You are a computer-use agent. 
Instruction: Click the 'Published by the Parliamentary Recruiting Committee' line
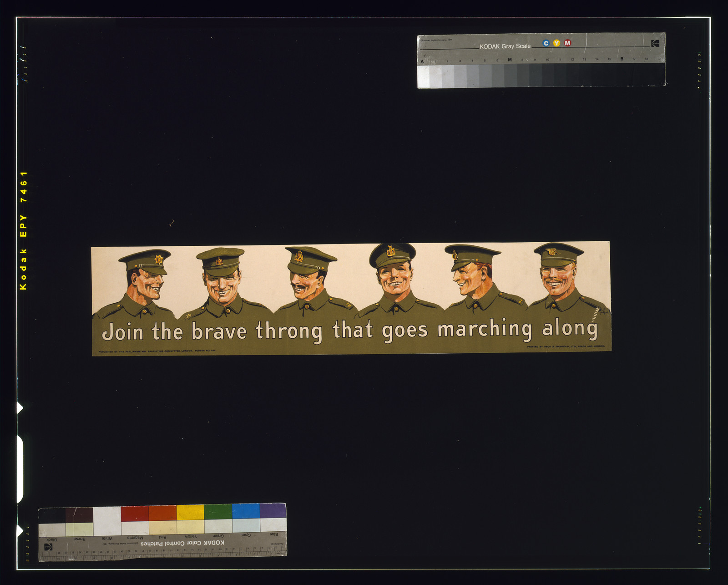157,351
